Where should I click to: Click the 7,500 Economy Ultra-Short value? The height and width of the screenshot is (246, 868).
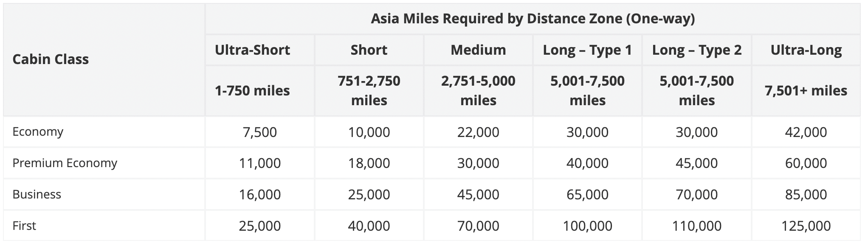259,132
